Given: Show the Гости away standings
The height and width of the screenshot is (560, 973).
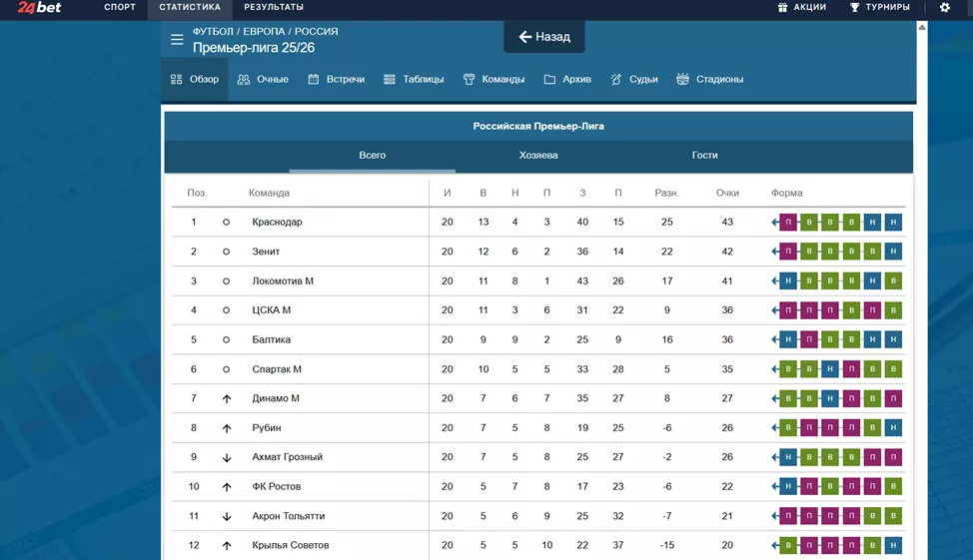Looking at the screenshot, I should click(704, 156).
